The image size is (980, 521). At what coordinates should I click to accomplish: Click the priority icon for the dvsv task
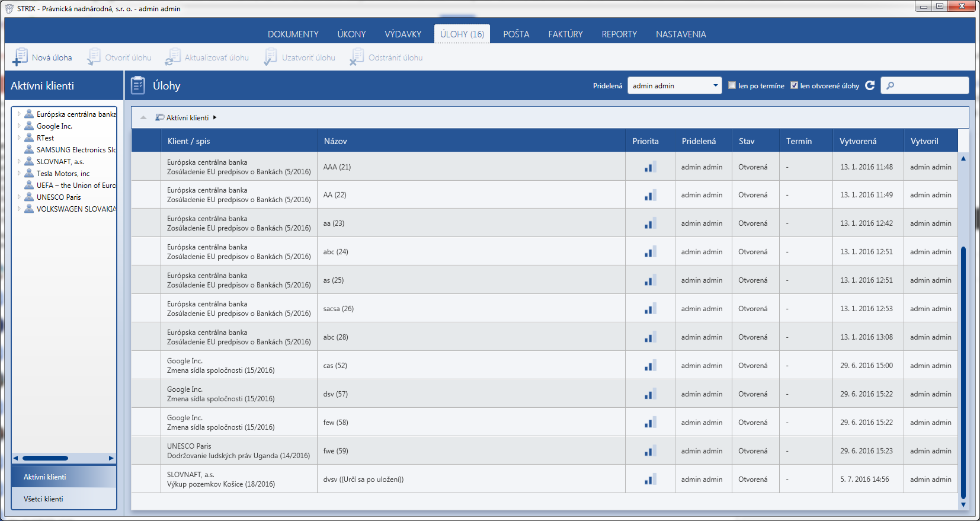click(650, 480)
